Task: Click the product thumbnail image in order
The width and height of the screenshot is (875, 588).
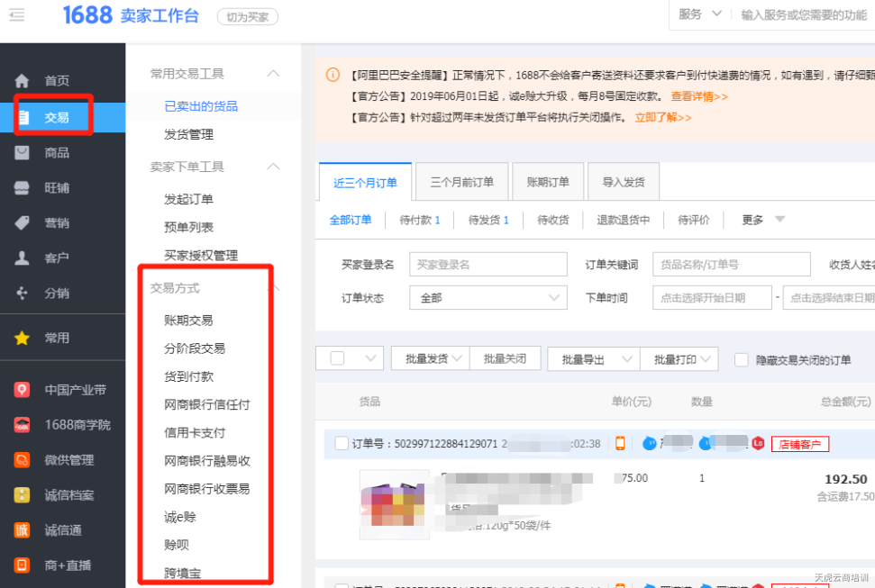Action: (395, 505)
